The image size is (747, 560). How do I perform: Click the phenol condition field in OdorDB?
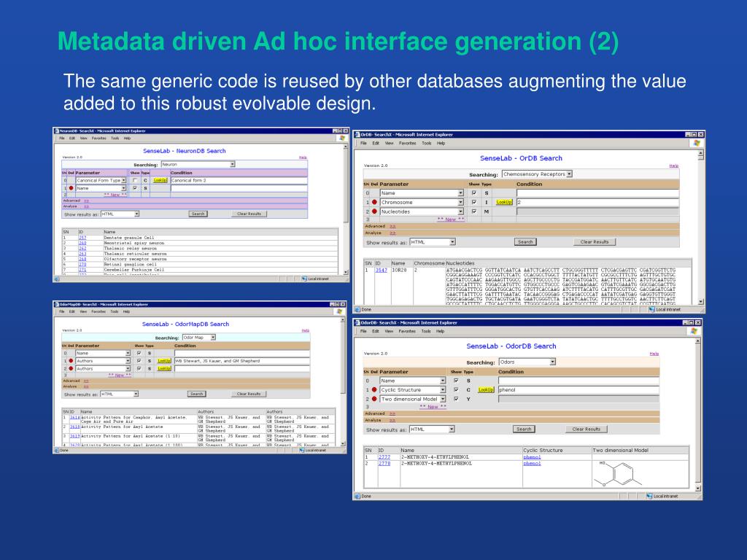pyautogui.click(x=578, y=389)
